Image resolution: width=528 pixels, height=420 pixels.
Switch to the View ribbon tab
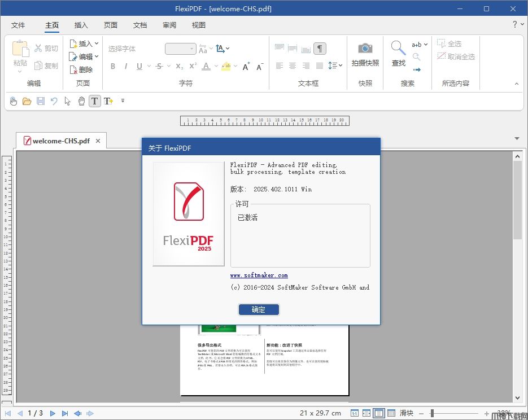coord(199,25)
